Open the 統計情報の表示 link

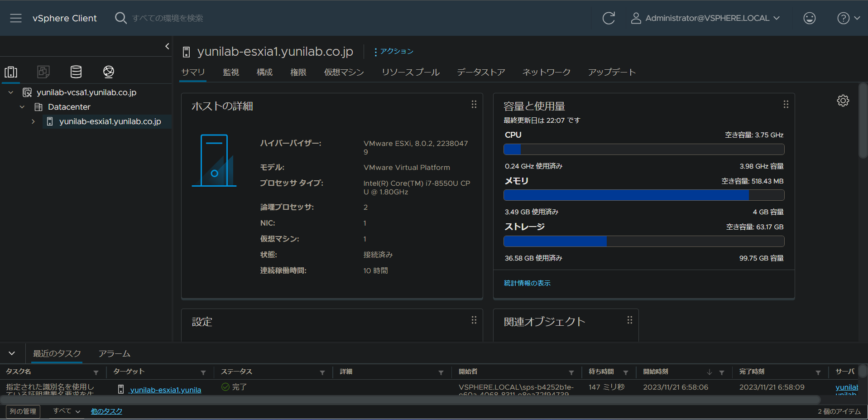[527, 283]
